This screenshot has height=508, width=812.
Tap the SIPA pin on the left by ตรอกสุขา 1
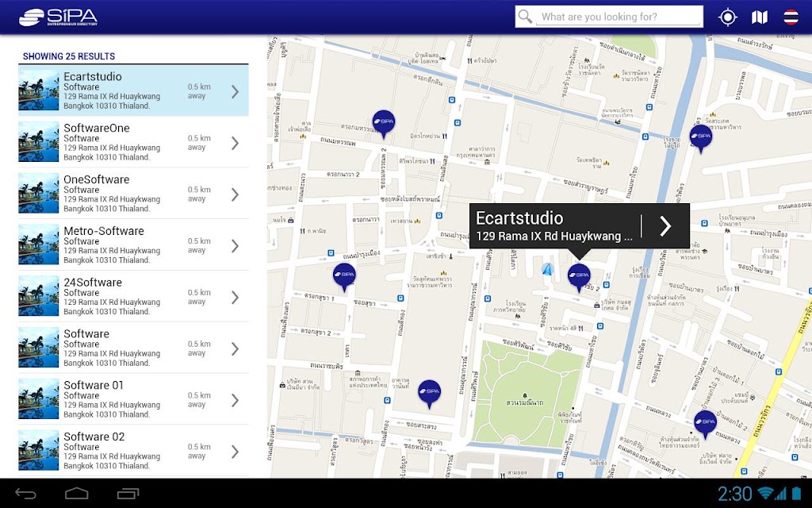[x=344, y=277]
